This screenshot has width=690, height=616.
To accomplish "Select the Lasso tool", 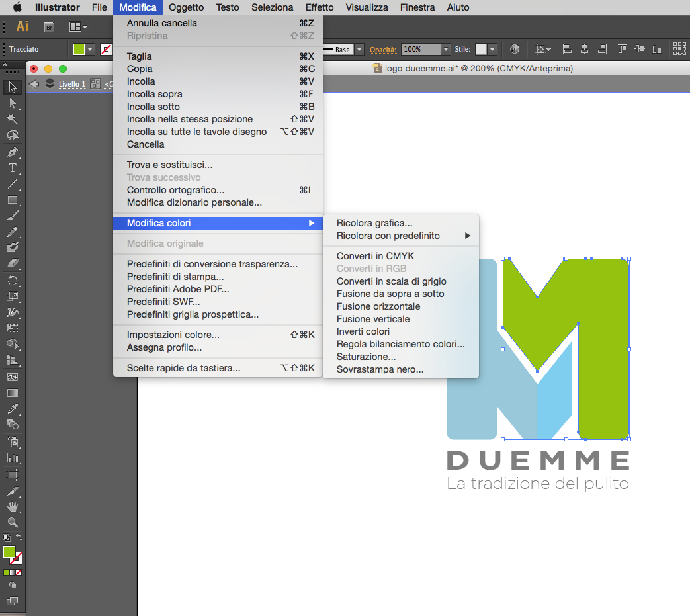I will pos(13,135).
